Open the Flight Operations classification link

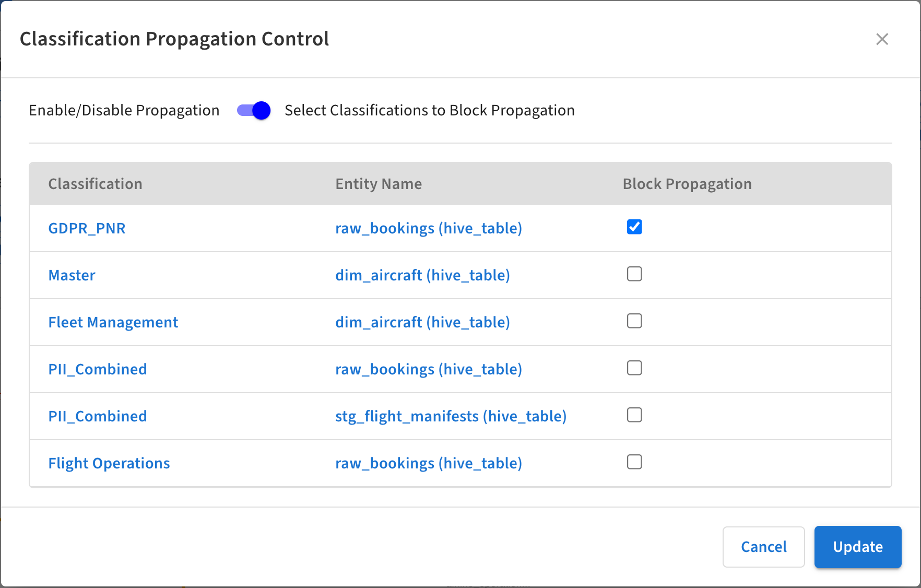109,464
